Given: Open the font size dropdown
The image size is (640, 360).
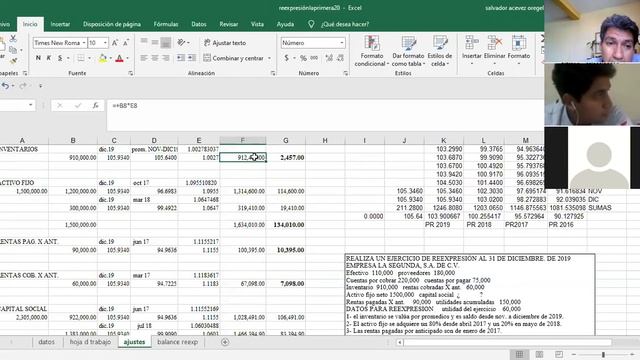Looking at the screenshot, I should point(105,43).
